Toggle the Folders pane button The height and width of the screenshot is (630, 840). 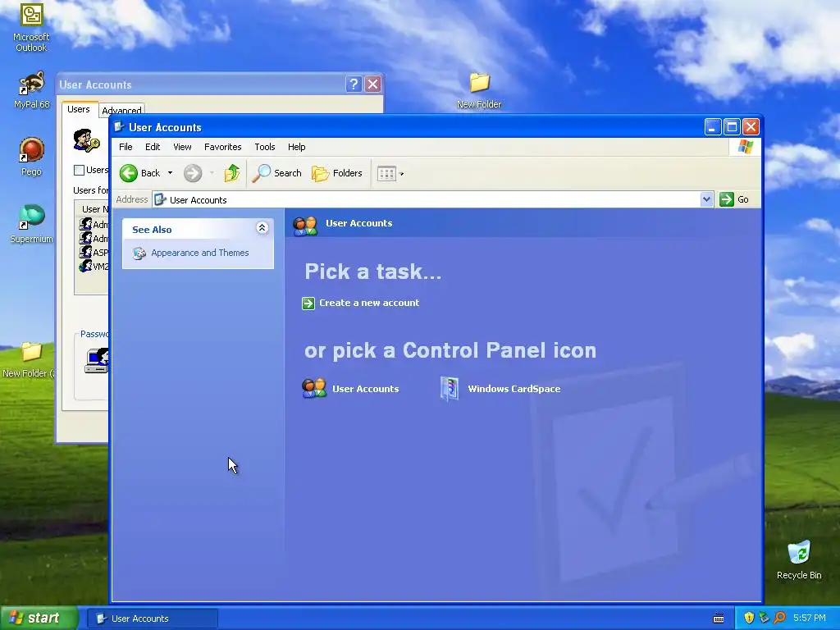point(337,173)
